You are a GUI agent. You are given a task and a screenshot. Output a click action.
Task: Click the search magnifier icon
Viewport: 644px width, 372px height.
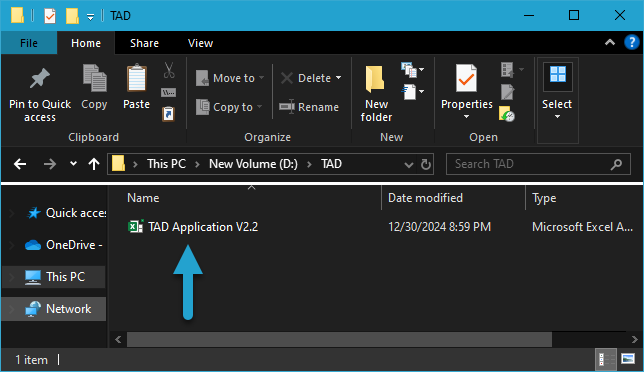click(616, 165)
